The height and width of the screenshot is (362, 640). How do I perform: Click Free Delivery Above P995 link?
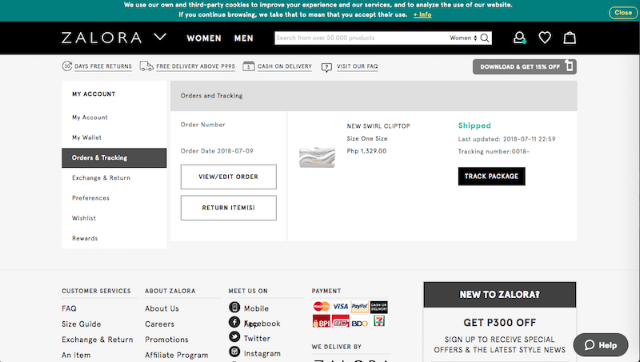[x=196, y=67]
